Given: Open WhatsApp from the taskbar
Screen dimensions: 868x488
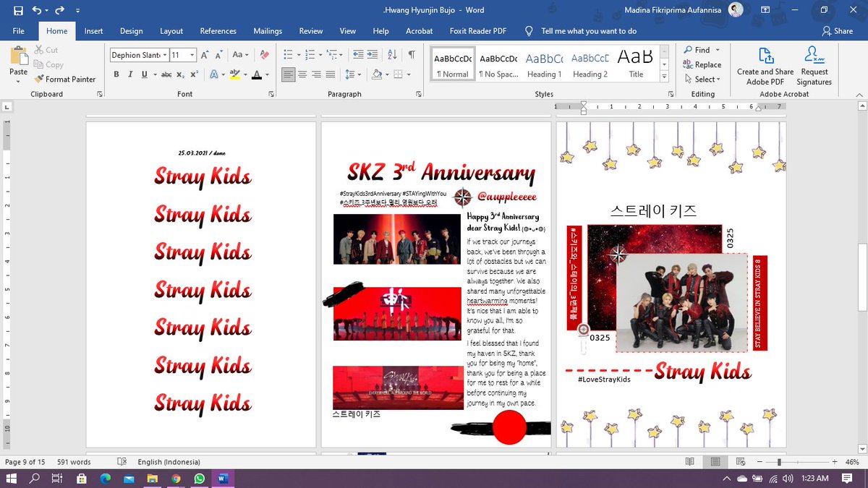Looking at the screenshot, I should click(199, 479).
